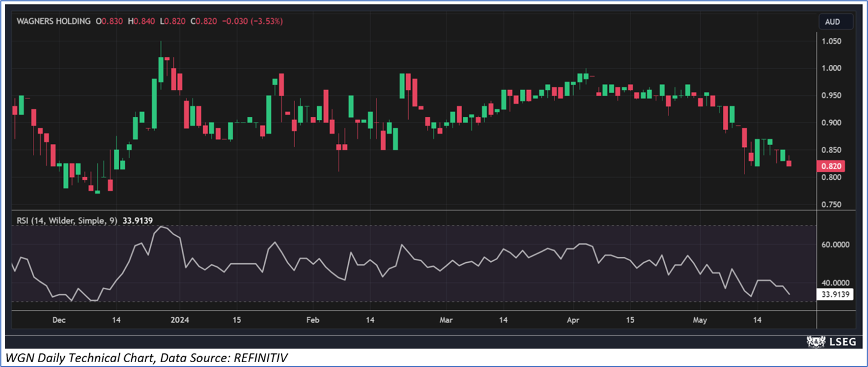Viewport: 868px width, 367px height.
Task: Click the 40.0000 RSI axis label
Action: [x=836, y=282]
